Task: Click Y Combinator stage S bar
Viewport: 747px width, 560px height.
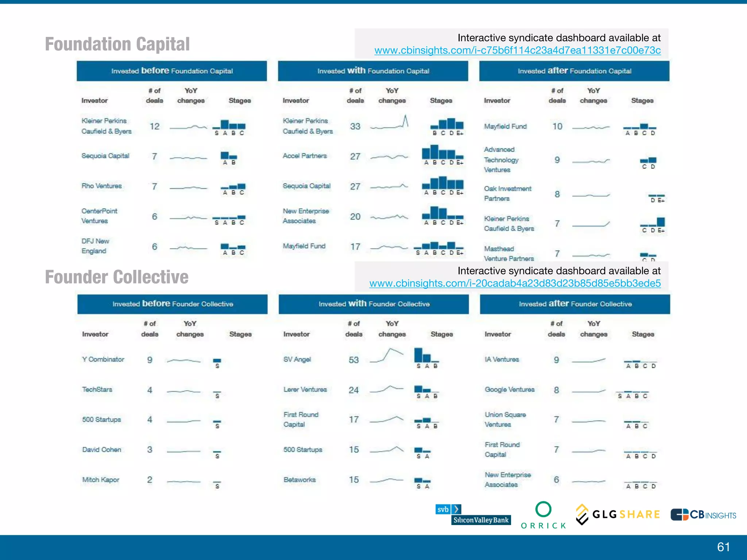Action: coord(217,361)
